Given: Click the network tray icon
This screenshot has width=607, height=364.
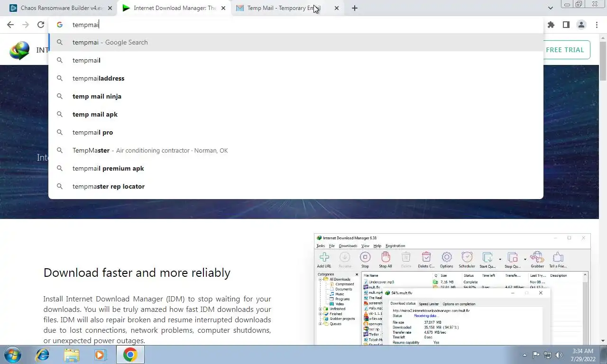Looking at the screenshot, I should tap(548, 355).
